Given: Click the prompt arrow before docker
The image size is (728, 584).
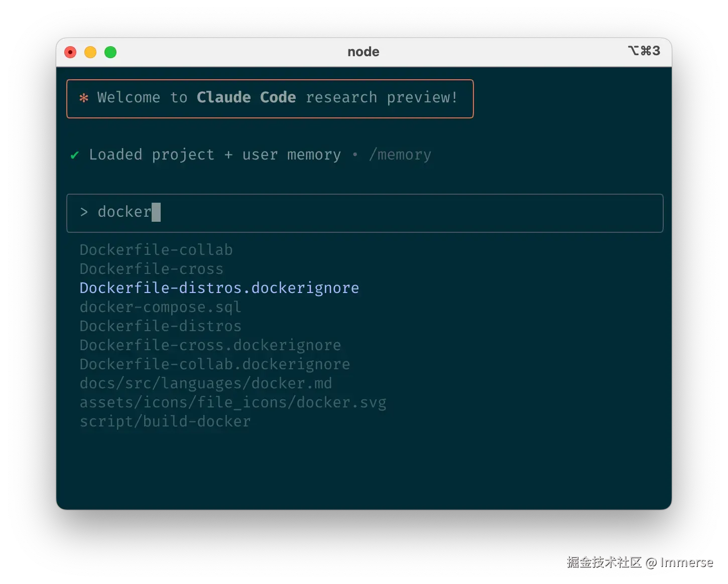Looking at the screenshot, I should click(x=84, y=212).
